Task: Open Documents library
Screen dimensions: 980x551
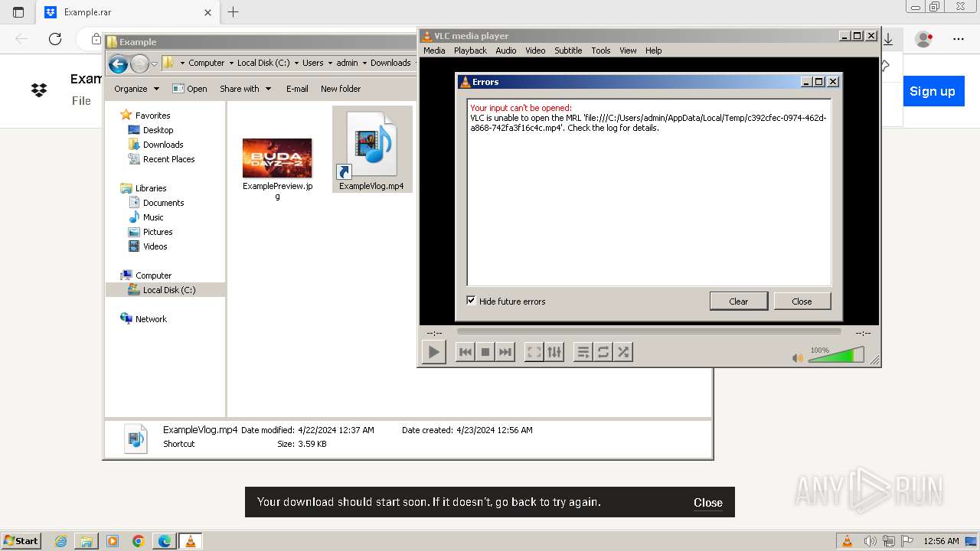Action: click(156, 203)
